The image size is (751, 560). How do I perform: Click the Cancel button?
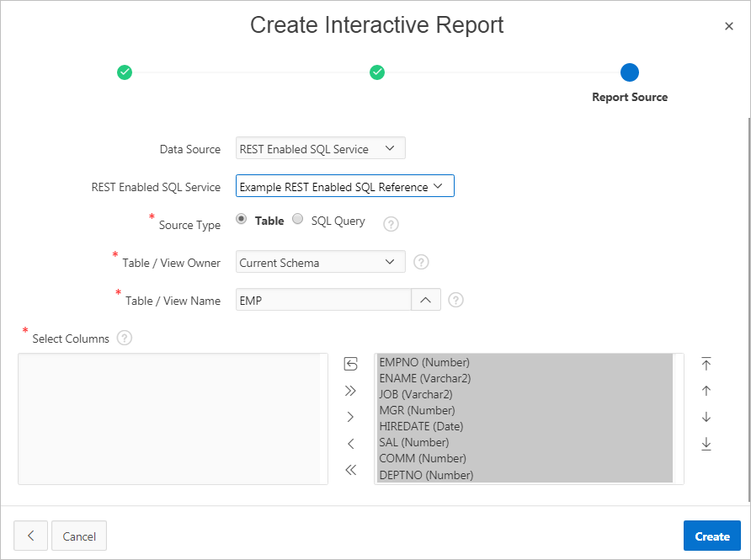click(x=79, y=536)
